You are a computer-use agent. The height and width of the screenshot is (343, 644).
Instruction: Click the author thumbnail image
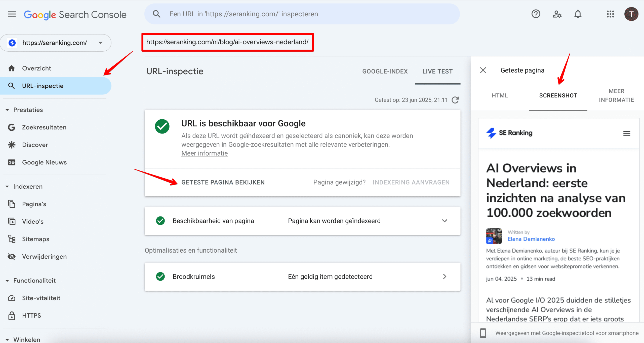tap(494, 236)
